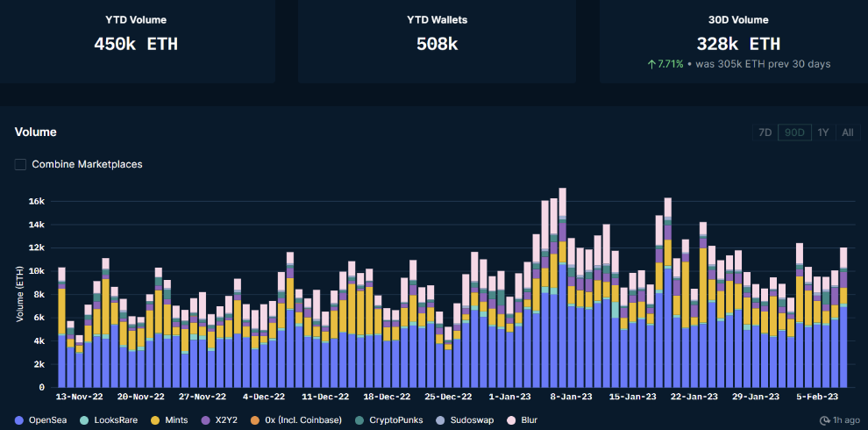Show All time range data
Screen dimensions: 868x430
[x=847, y=133]
